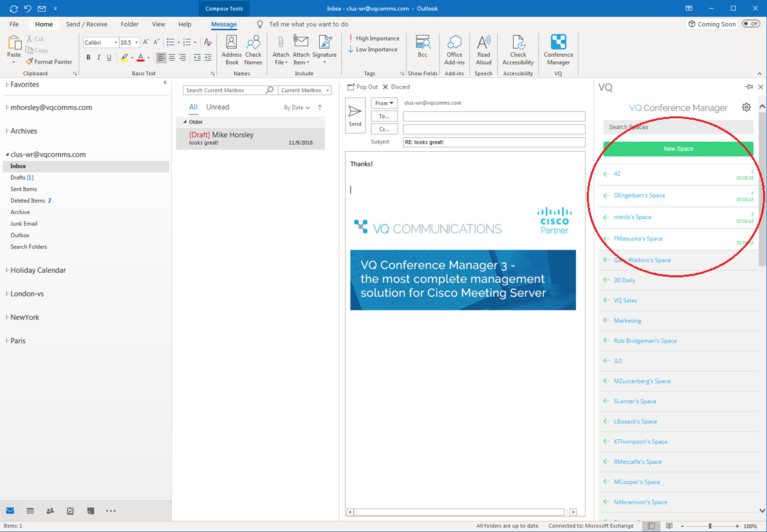767x532 pixels.
Task: Open Tasks view in navigation bar
Action: (70, 511)
